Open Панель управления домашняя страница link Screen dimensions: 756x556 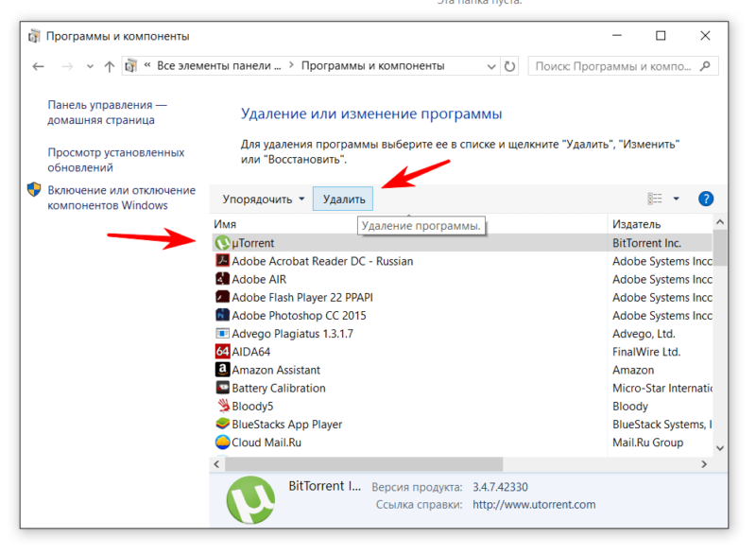pyautogui.click(x=107, y=113)
